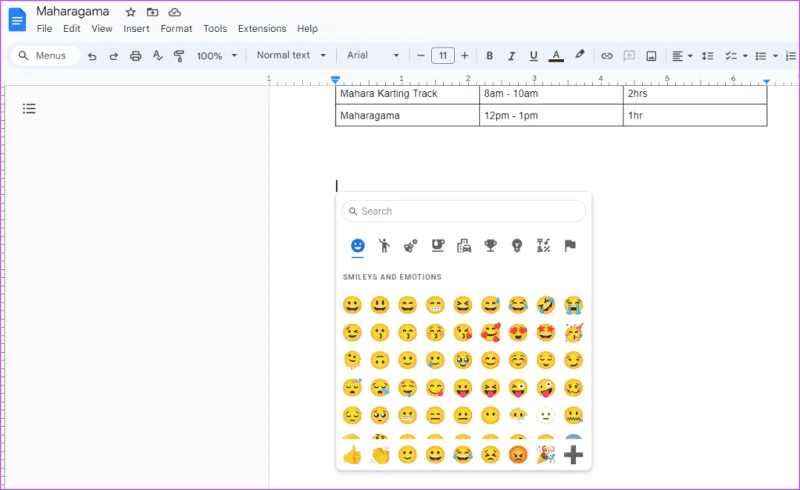Click the Maharagama table cell

coord(407,115)
